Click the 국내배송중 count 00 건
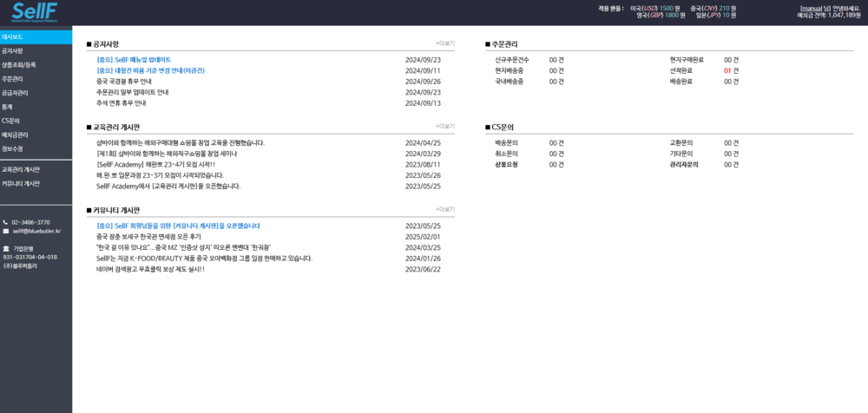Viewport: 868px width, 413px height. point(556,82)
